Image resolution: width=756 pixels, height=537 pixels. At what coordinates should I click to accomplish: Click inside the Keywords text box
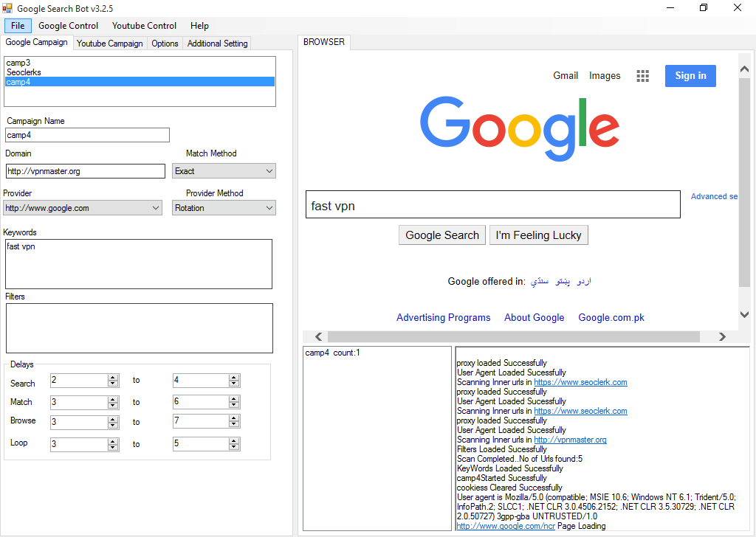[x=139, y=264]
